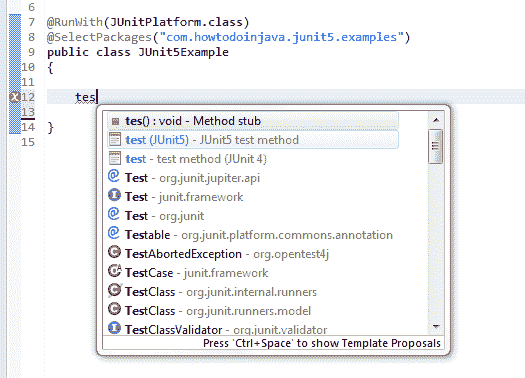Click the @RunWith annotation on line 7
The height and width of the screenshot is (378, 525).
coord(75,22)
